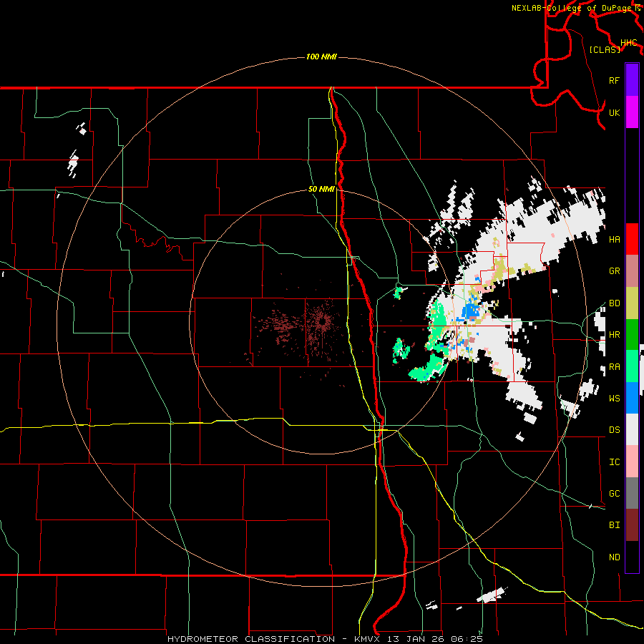Viewport: 644px width, 644px height.
Task: Click the 'RA' legend label
Action: pos(614,367)
